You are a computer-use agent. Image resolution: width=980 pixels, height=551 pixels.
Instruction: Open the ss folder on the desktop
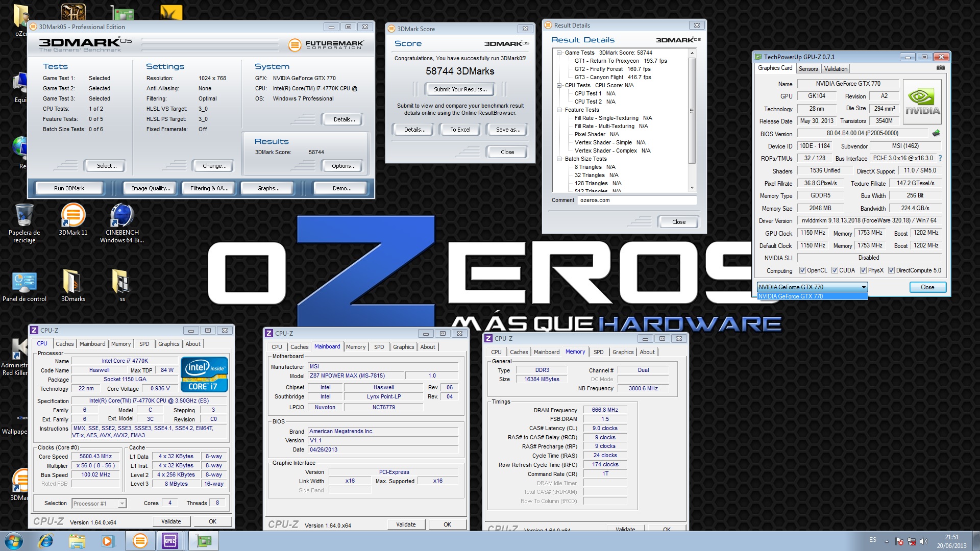click(x=122, y=286)
